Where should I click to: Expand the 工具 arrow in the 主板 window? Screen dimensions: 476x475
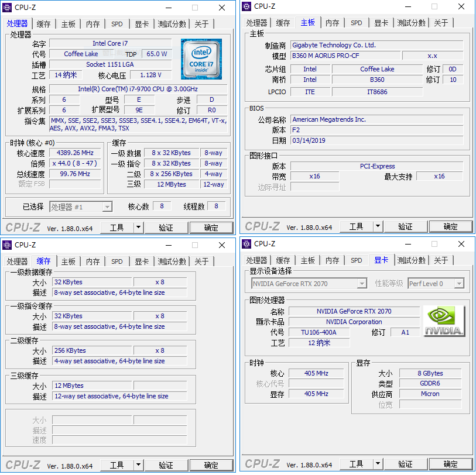click(378, 226)
